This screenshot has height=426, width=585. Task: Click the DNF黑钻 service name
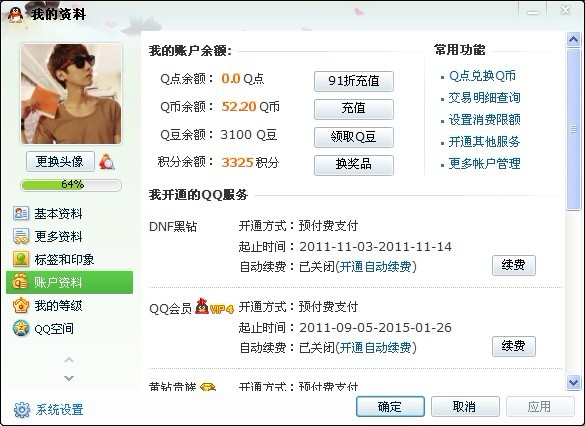(x=173, y=226)
